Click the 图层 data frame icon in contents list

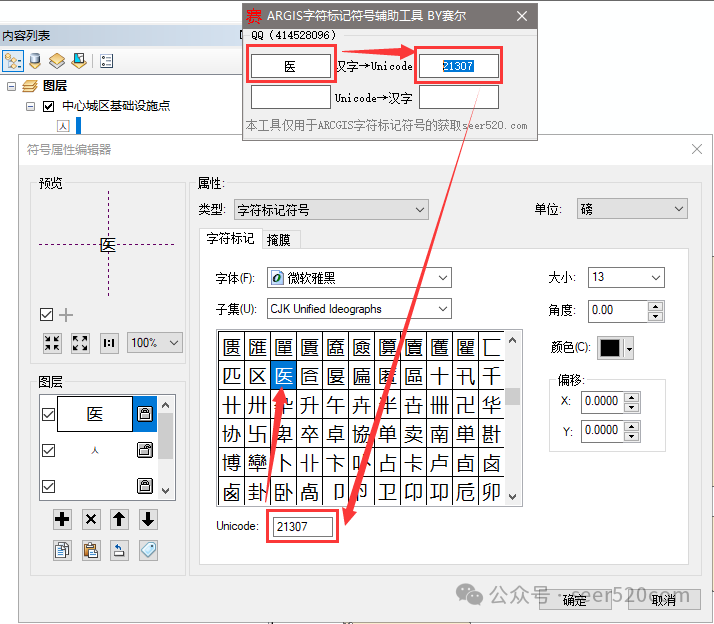pos(30,86)
